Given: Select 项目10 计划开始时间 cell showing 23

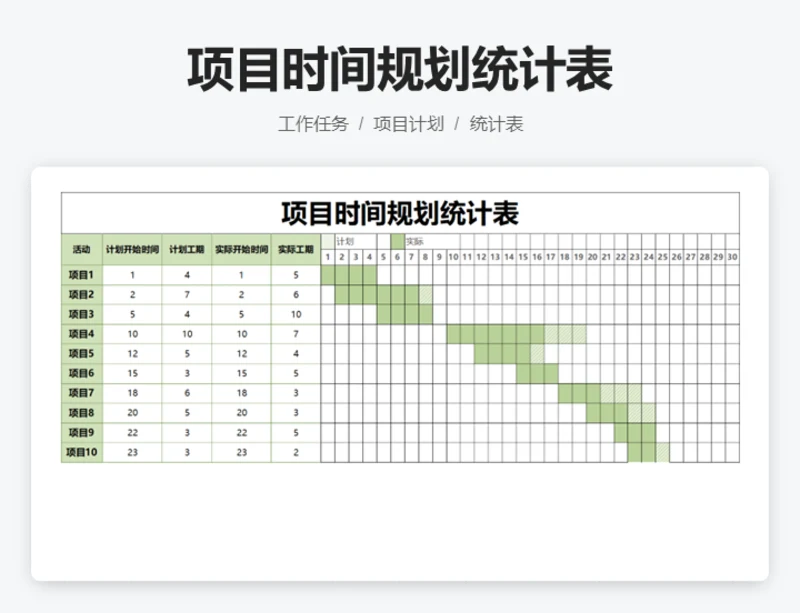Looking at the screenshot, I should 132,452.
